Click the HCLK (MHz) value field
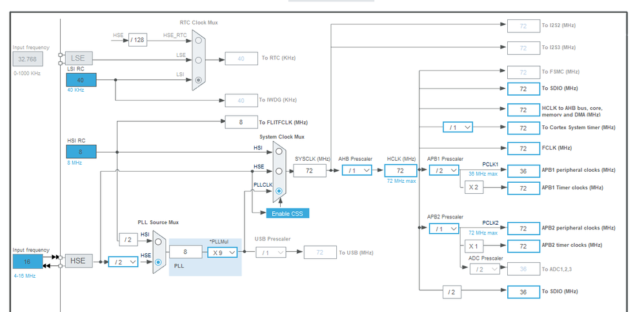Image resolution: width=644 pixels, height=312 pixels. point(401,171)
